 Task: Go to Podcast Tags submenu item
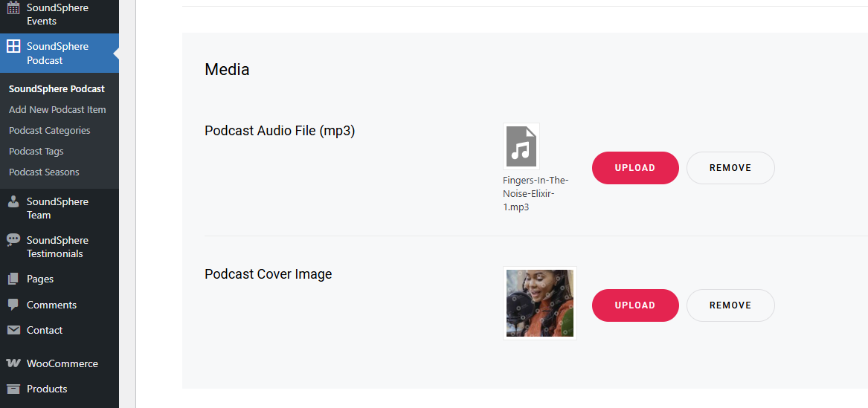[x=36, y=152]
